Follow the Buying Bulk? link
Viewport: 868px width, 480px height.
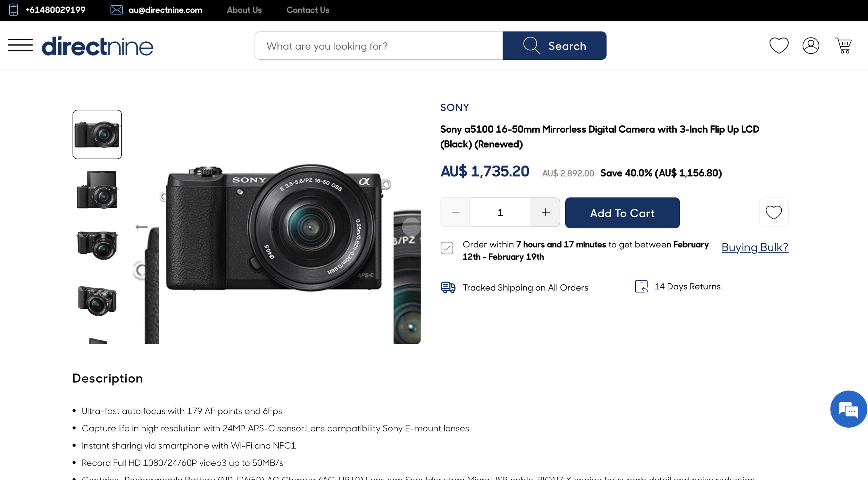(755, 247)
